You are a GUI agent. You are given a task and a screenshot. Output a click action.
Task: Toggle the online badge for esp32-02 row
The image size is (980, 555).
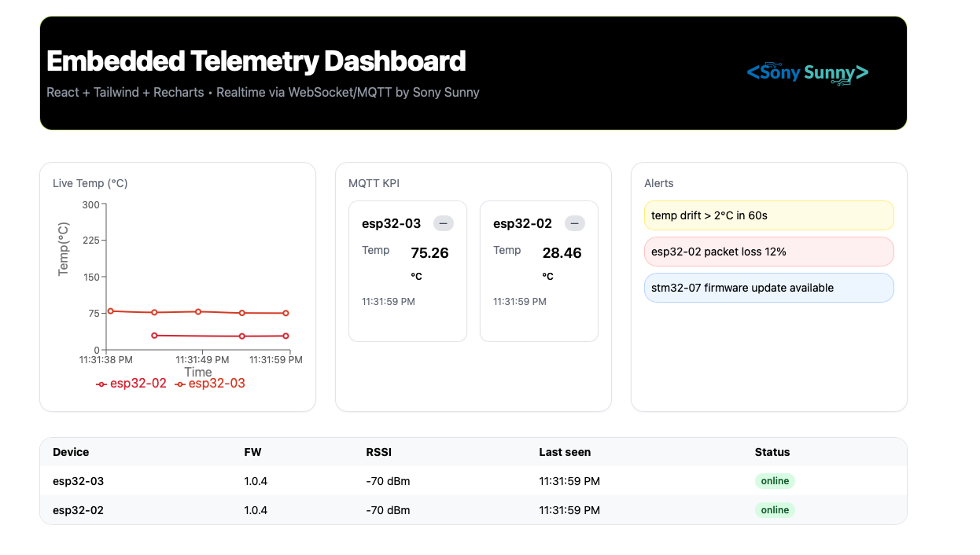[775, 509]
